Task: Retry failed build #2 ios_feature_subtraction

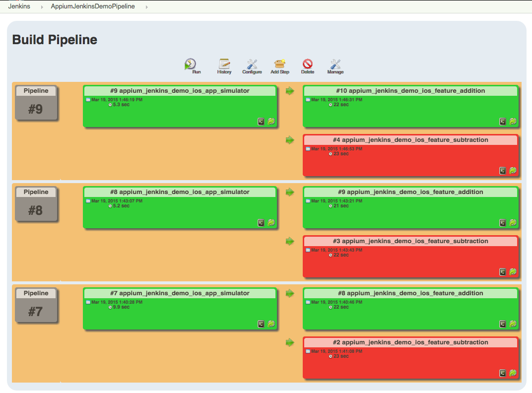Action: coord(513,373)
